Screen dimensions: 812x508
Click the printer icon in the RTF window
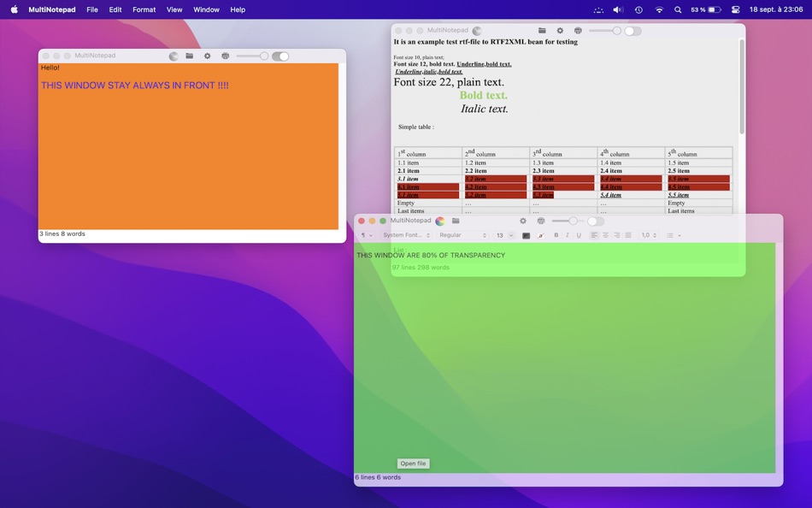point(578,31)
